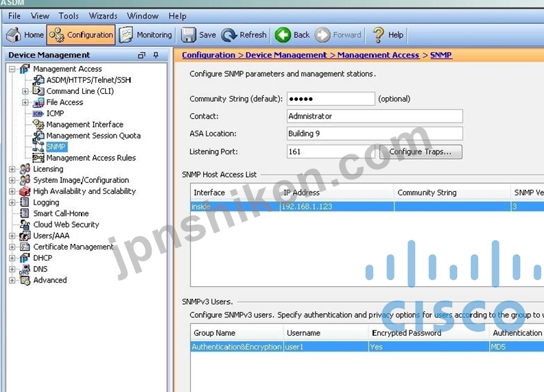Viewport: 544px width, 392px height.
Task: Go Back with the green arrow icon
Action: (283, 35)
